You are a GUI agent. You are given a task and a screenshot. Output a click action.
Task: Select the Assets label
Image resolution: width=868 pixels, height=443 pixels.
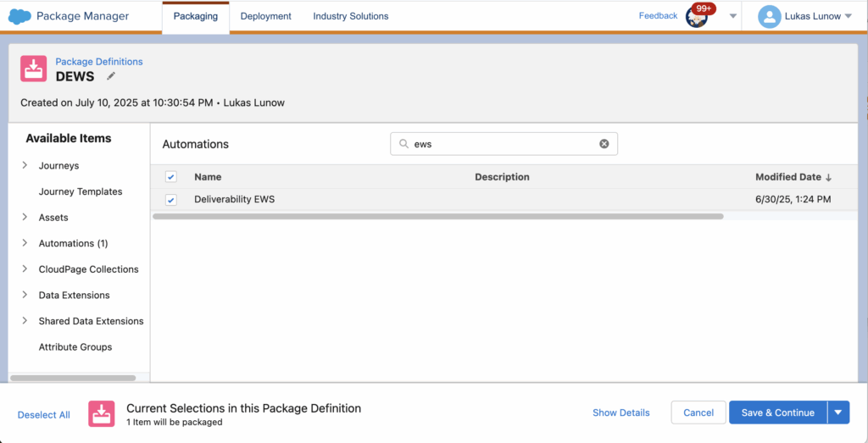pos(53,218)
